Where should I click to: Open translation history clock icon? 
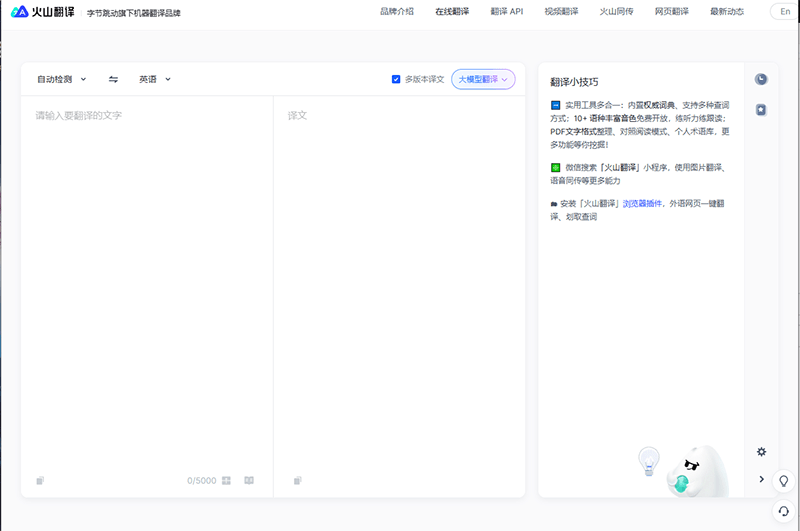click(x=761, y=79)
